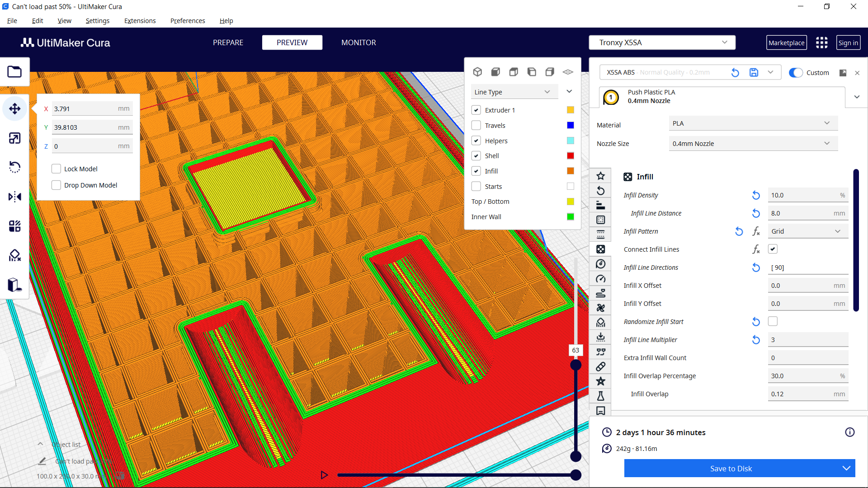Click the Shell red color swatch
The width and height of the screenshot is (868, 488).
570,155
